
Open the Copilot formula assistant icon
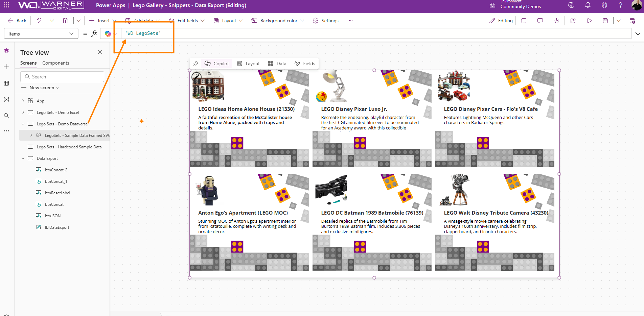coord(108,33)
